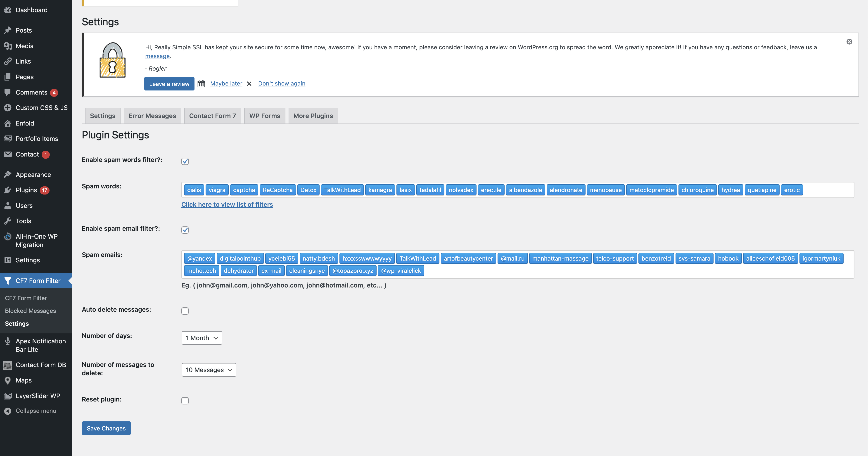Screen dimensions: 868x456
Task: Click the Apex Notification Bar microphone icon
Action: pyautogui.click(x=8, y=341)
